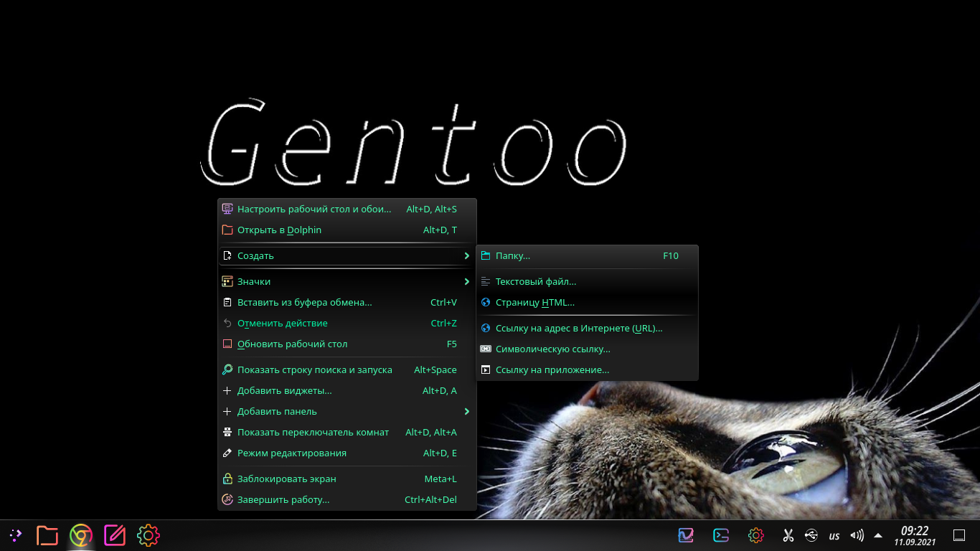Click the magnifier icon beside 'Показать строку поиска'
The image size is (980, 551).
click(x=227, y=369)
